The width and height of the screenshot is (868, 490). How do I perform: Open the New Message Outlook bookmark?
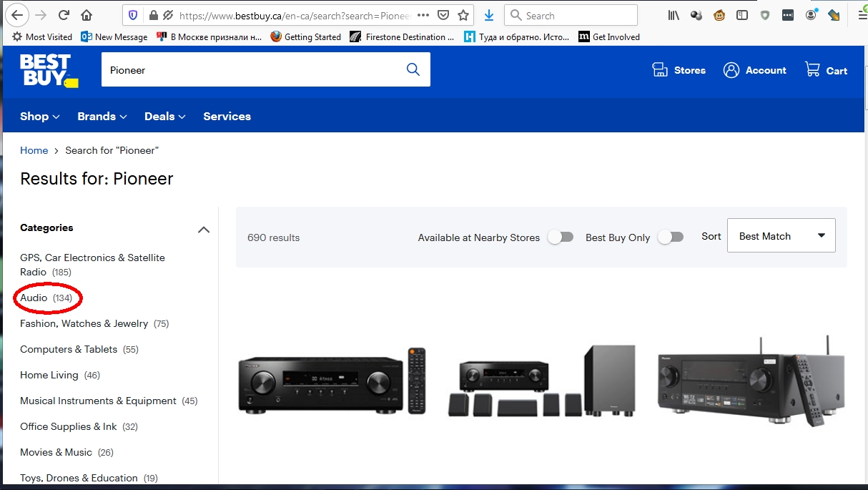114,36
